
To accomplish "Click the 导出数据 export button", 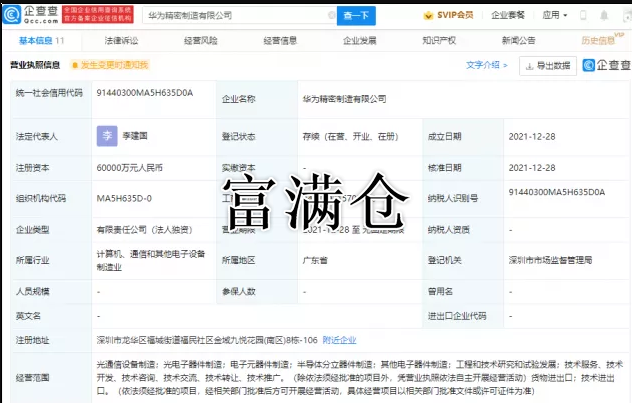I will click(548, 66).
